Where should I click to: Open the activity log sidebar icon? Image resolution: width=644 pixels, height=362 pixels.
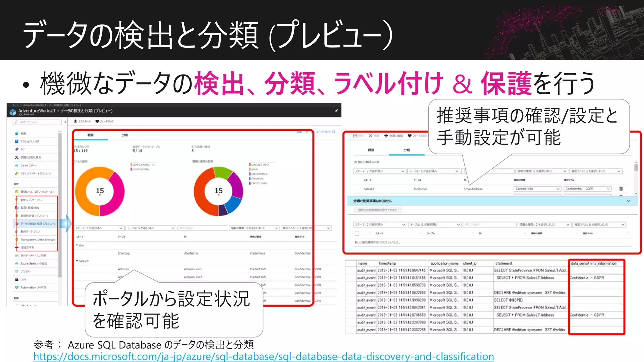pyautogui.click(x=17, y=141)
